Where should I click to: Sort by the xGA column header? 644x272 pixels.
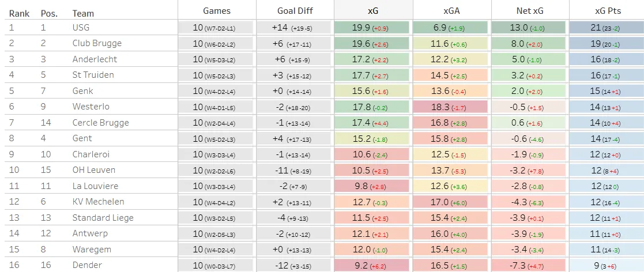pyautogui.click(x=451, y=11)
